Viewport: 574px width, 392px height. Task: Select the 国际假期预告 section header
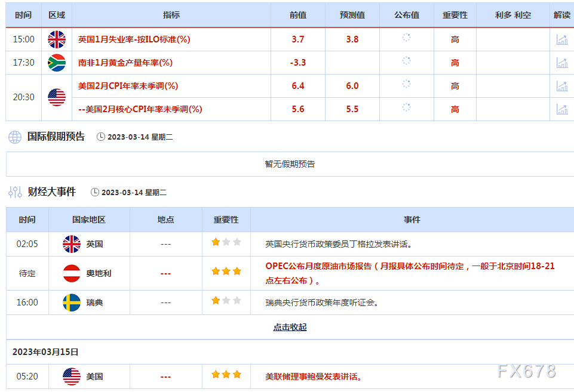pyautogui.click(x=55, y=137)
